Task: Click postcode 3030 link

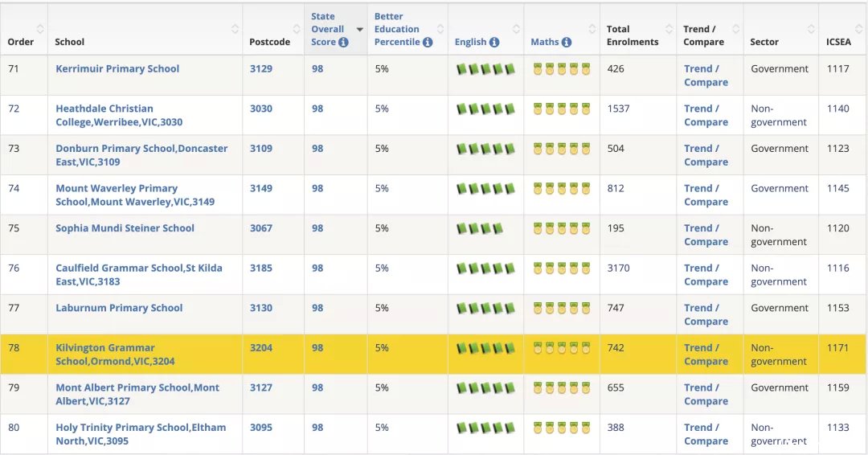Action: 260,109
